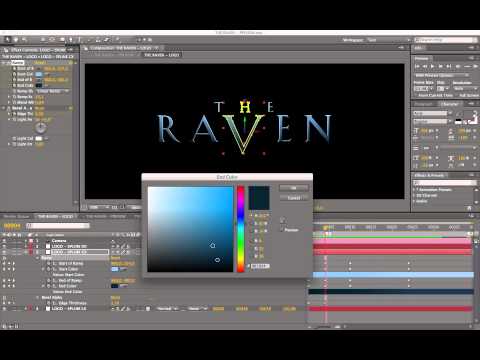This screenshot has width=480, height=360.
Task: Play the composition from Preview panel
Action: pos(433,66)
